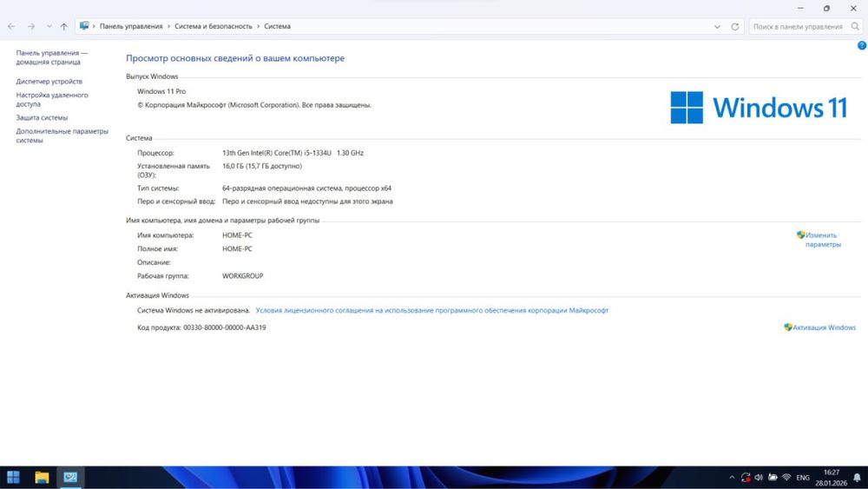Click 'Система Windows не активирована' text
This screenshot has height=489, width=868.
[x=194, y=311]
